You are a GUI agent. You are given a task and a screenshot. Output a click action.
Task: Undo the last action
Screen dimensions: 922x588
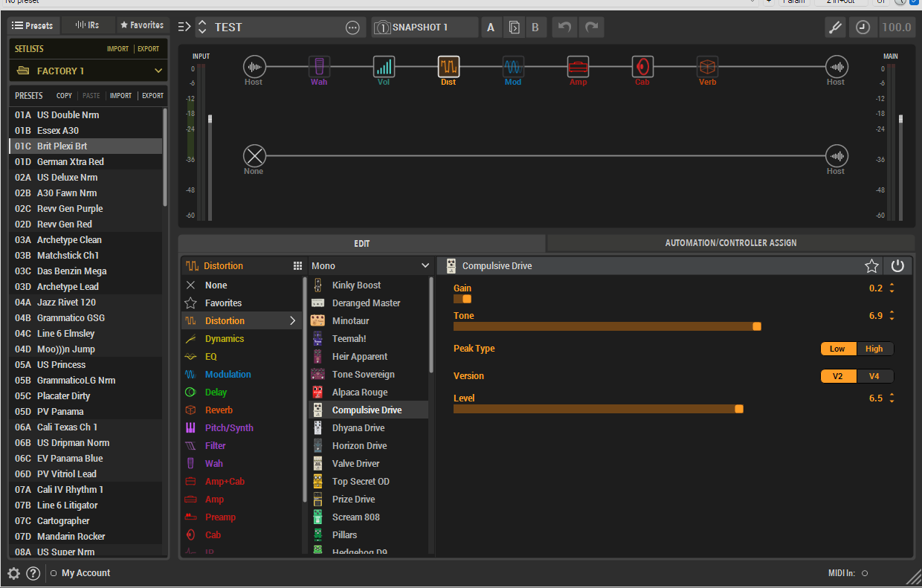[x=565, y=28]
